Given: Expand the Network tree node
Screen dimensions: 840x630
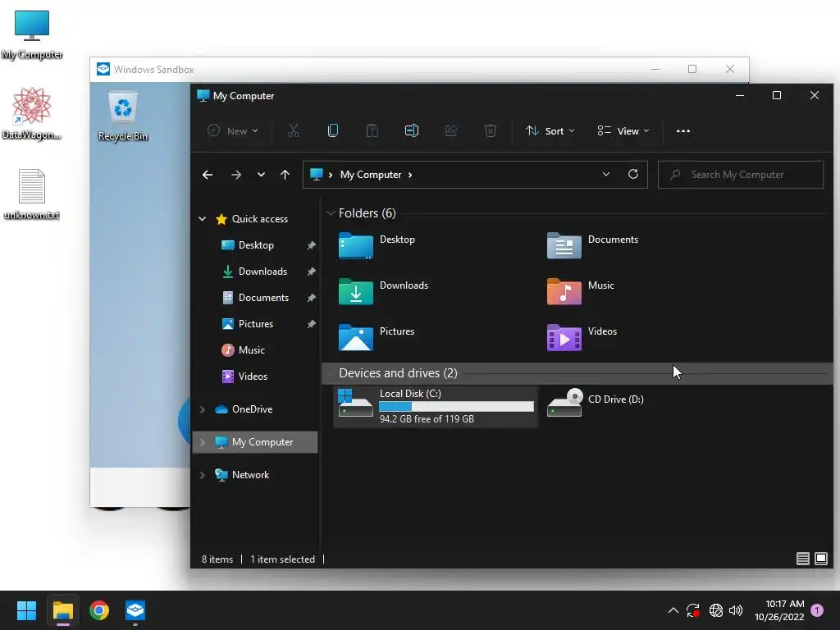Looking at the screenshot, I should [202, 475].
